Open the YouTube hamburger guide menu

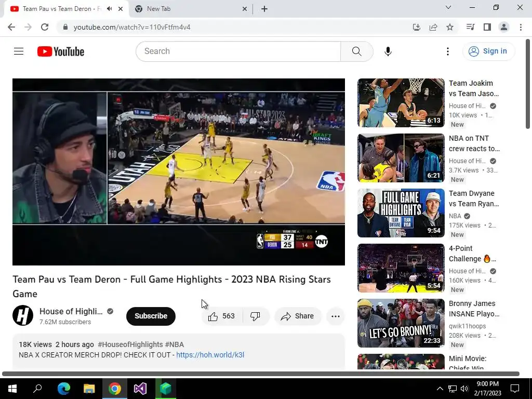(x=19, y=51)
